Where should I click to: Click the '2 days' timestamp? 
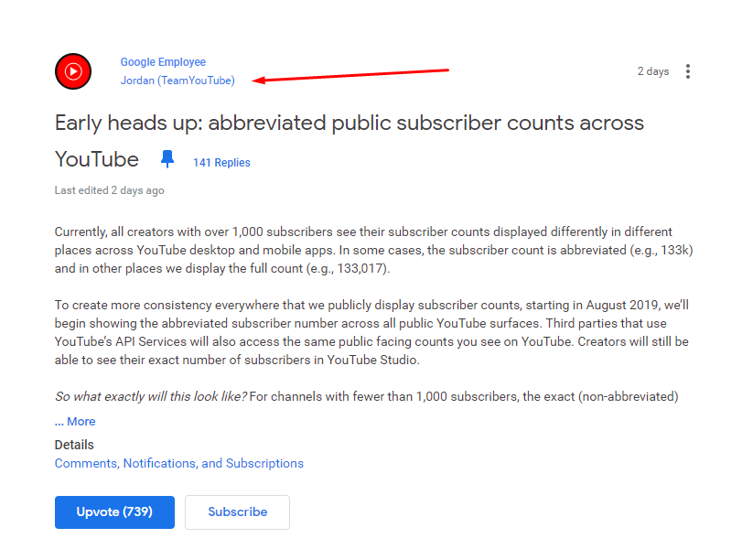pos(653,71)
